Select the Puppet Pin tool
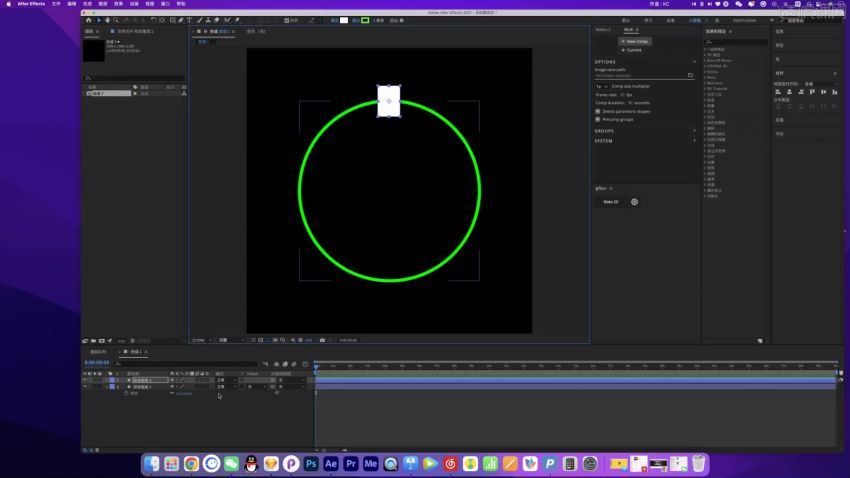The width and height of the screenshot is (850, 478). click(x=237, y=20)
